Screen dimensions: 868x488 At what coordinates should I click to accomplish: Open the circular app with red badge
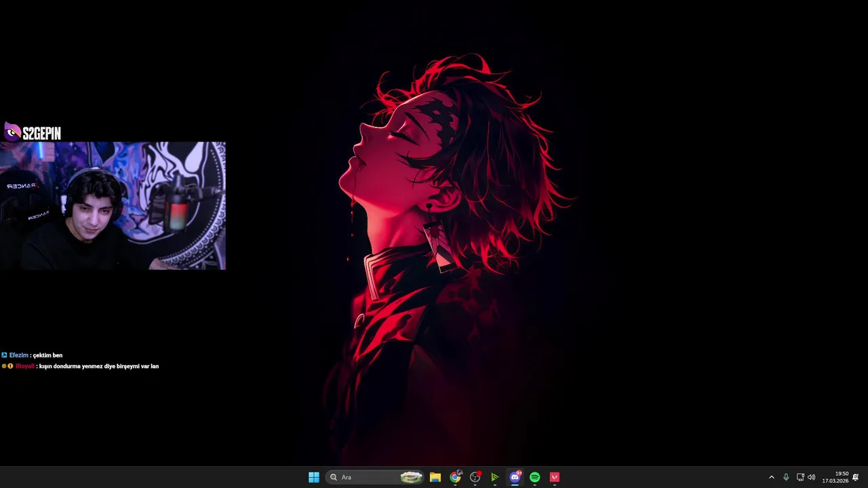pyautogui.click(x=475, y=477)
